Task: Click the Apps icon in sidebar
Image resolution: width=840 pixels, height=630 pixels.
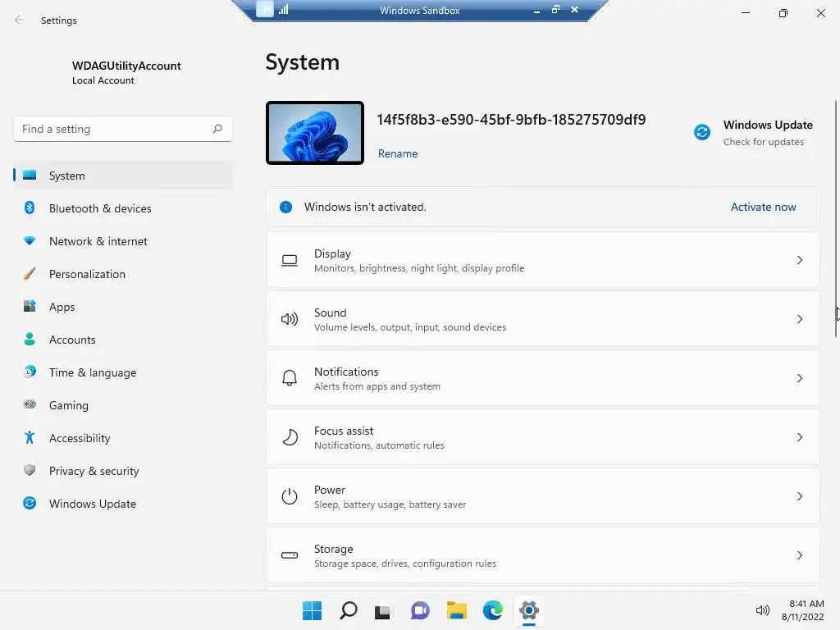Action: (30, 307)
